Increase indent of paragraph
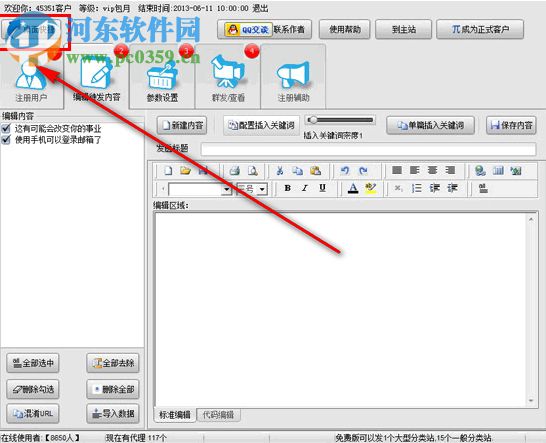Image resolution: width=546 pixels, height=443 pixels. [452, 188]
